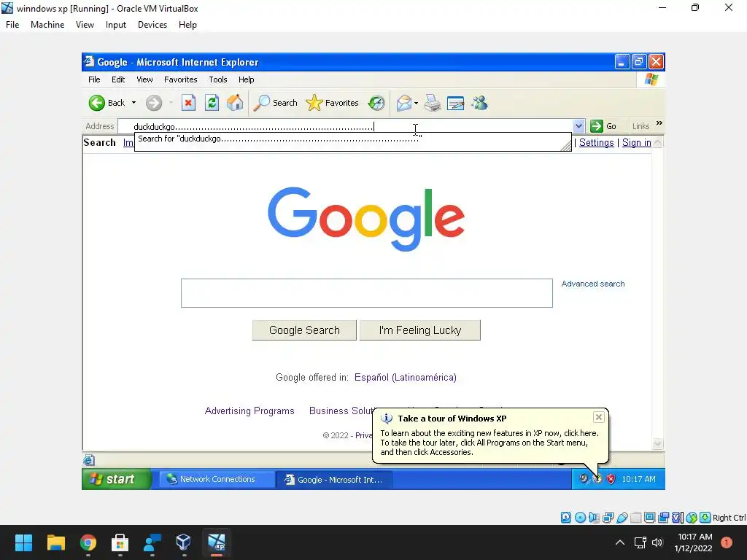Switch to Network Connections taskbar item
The width and height of the screenshot is (747, 560).
[x=217, y=479]
